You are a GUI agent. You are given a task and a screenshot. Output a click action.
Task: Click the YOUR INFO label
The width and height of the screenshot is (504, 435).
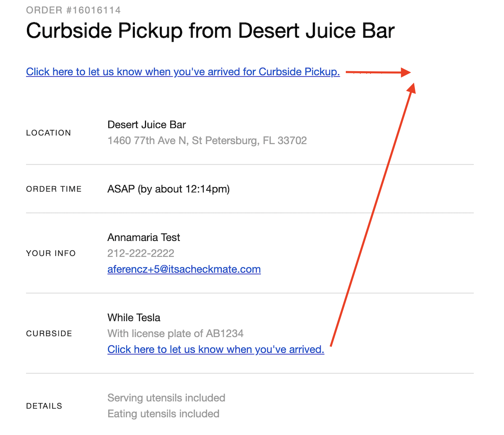pyautogui.click(x=51, y=253)
